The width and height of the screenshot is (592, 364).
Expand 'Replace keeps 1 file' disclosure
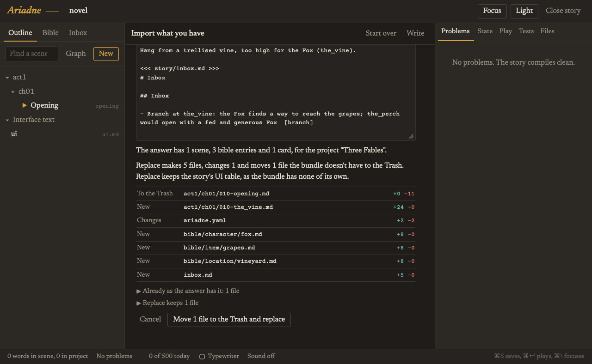[x=167, y=303]
